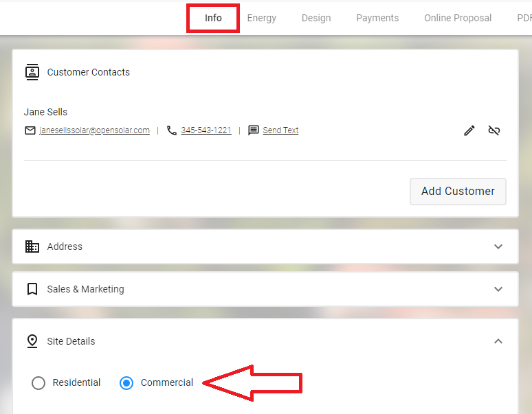Click the Sales & Marketing section title
The height and width of the screenshot is (414, 532).
(x=85, y=289)
